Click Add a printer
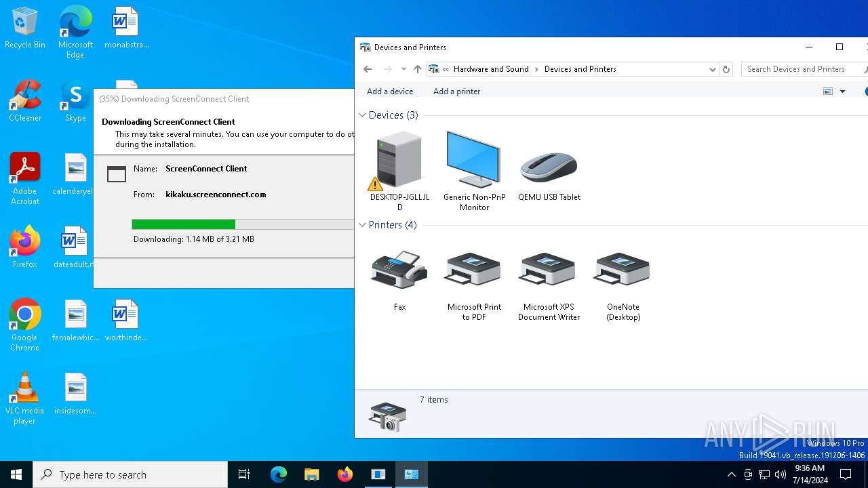868x488 pixels. pyautogui.click(x=456, y=91)
